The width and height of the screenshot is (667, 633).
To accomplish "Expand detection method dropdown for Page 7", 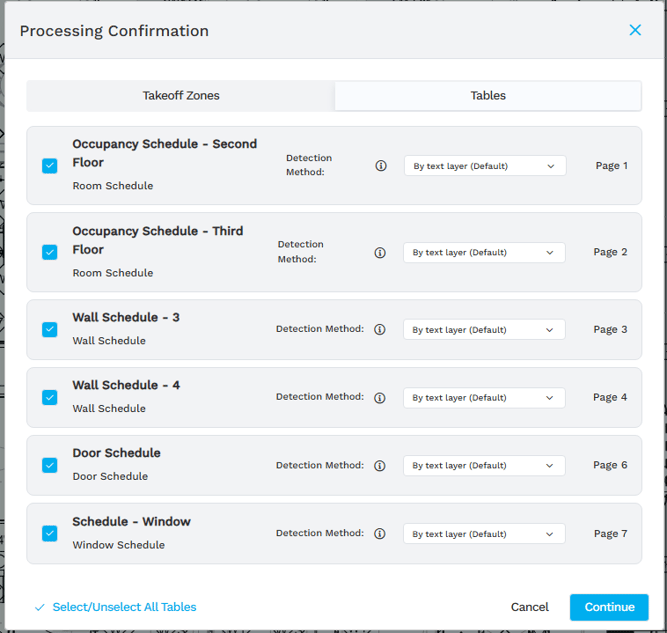I will (x=484, y=534).
